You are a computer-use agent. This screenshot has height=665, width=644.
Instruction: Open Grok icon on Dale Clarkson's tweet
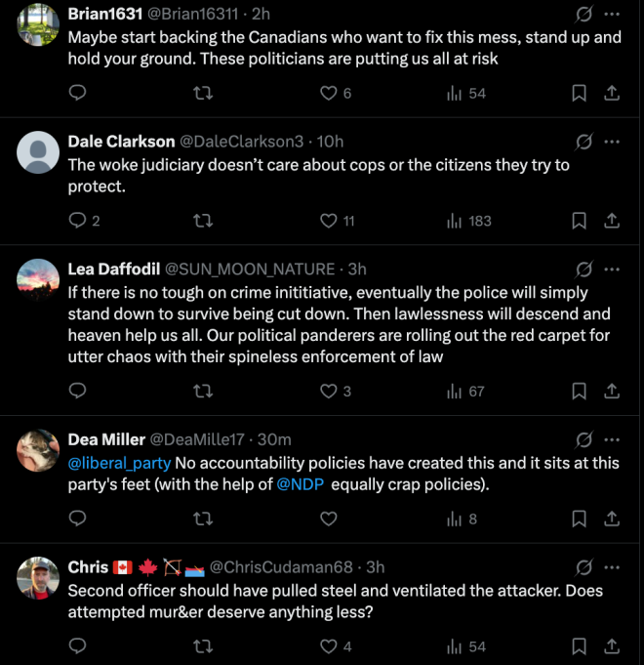point(584,142)
